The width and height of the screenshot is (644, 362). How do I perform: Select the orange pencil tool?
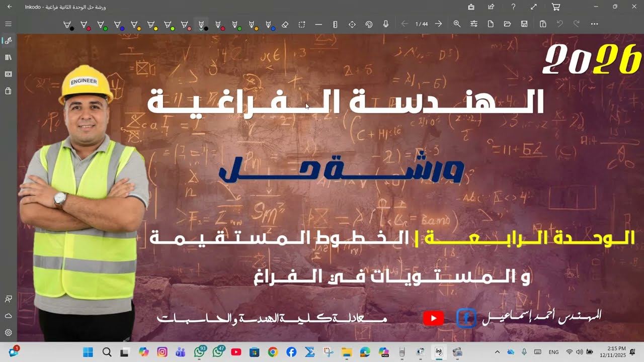253,25
